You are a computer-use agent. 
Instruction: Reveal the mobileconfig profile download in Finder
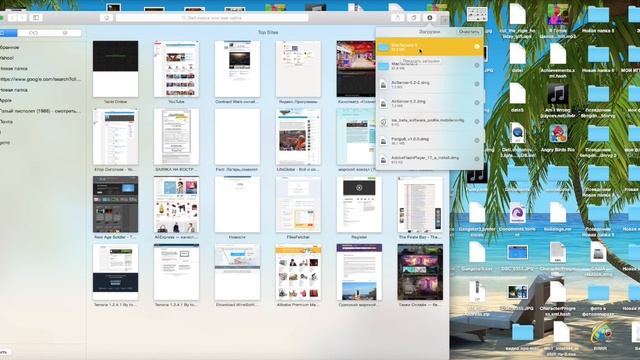(476, 122)
